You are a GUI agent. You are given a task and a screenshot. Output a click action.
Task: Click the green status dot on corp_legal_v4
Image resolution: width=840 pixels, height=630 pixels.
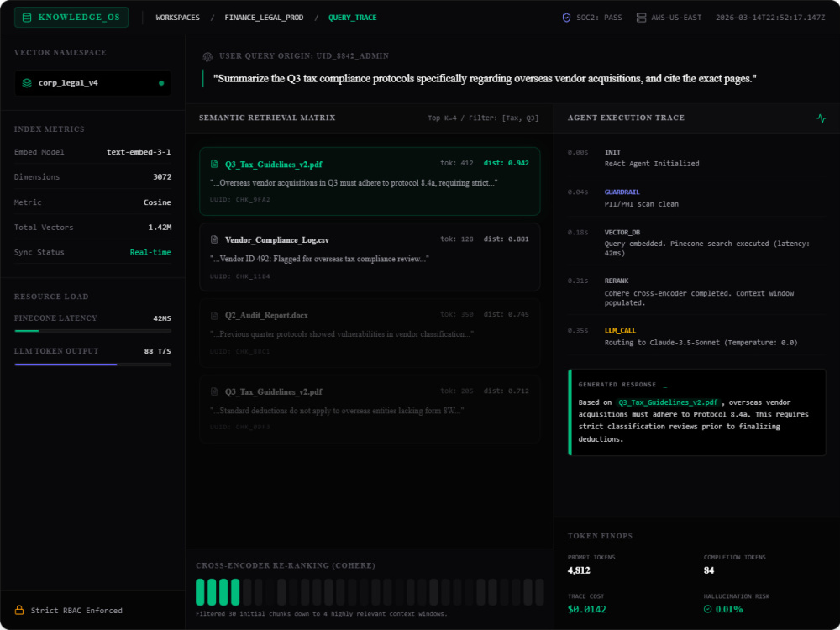point(161,83)
